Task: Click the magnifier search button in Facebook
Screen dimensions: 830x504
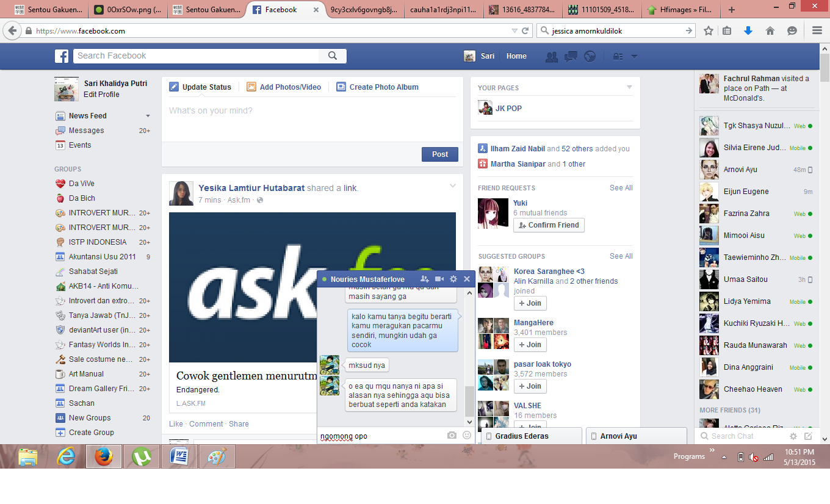Action: point(333,56)
